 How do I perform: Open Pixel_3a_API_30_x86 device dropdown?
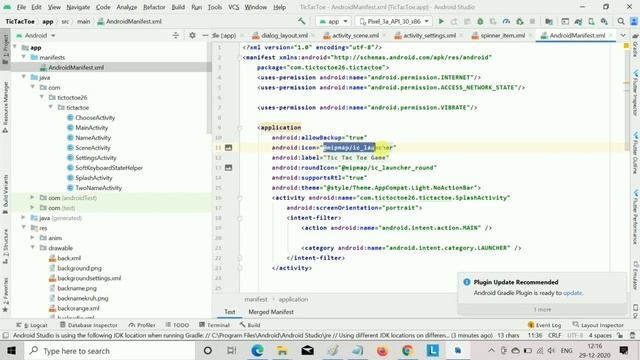tap(393, 21)
